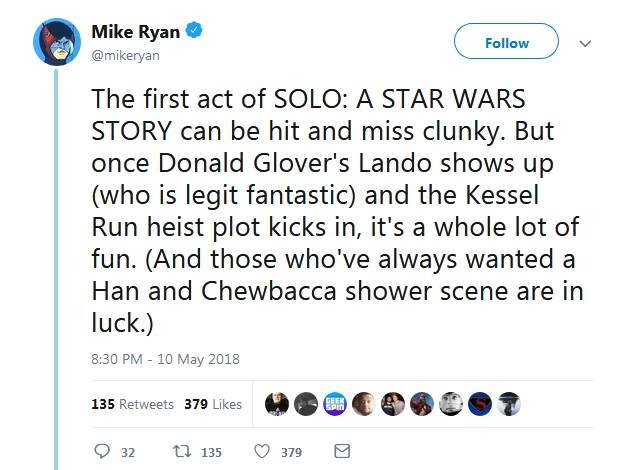Retweet this tweet using the arrows icon

coord(184,452)
